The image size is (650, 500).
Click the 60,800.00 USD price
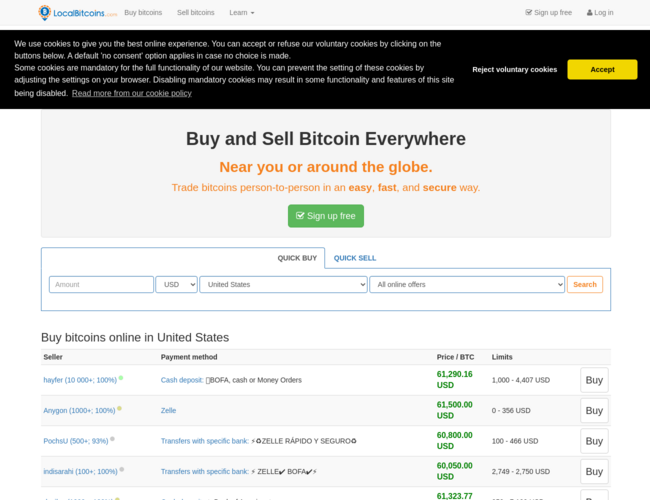(x=454, y=441)
